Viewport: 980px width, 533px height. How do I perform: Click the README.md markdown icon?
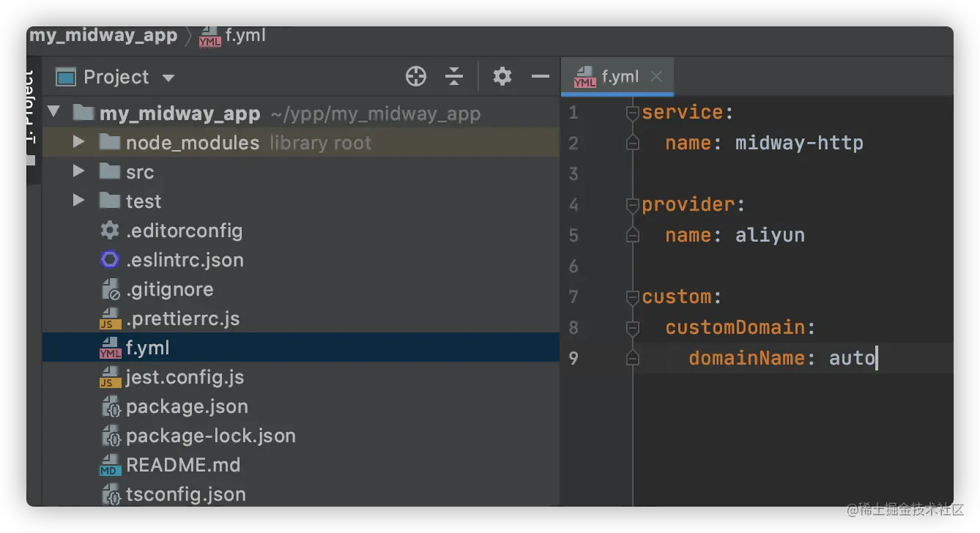pos(110,465)
